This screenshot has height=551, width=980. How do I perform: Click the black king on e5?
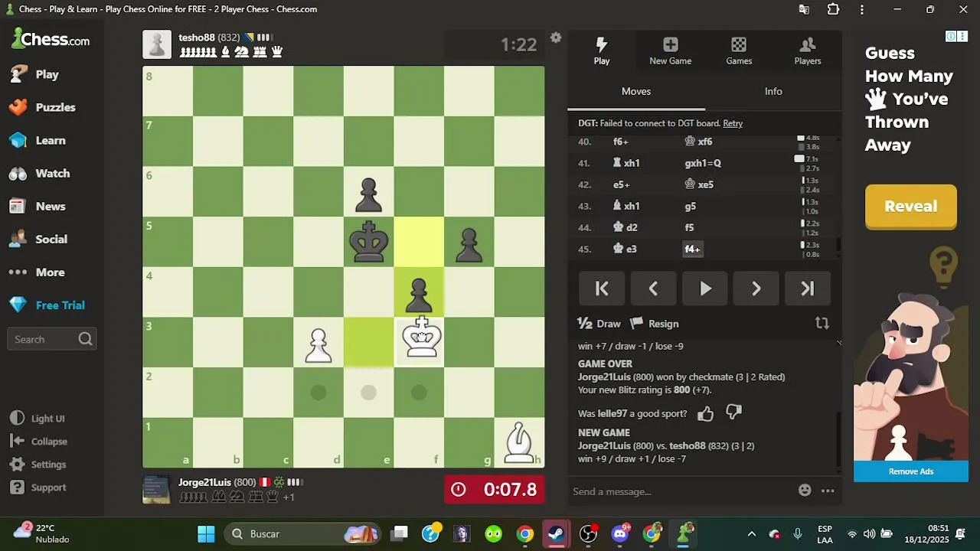(369, 242)
